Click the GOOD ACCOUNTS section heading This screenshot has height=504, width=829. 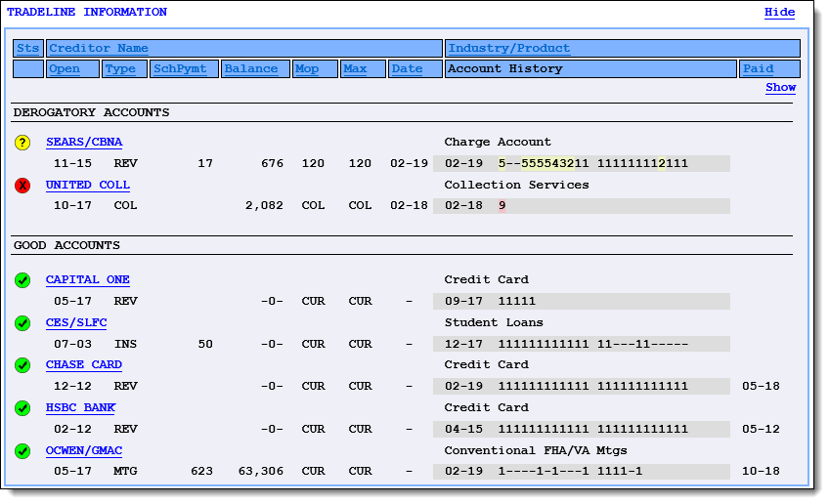(x=66, y=245)
